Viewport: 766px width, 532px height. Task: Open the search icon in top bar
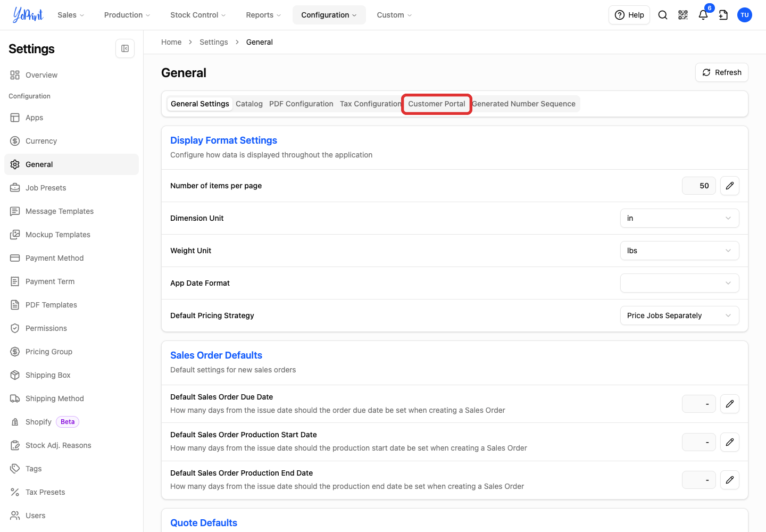pos(663,15)
